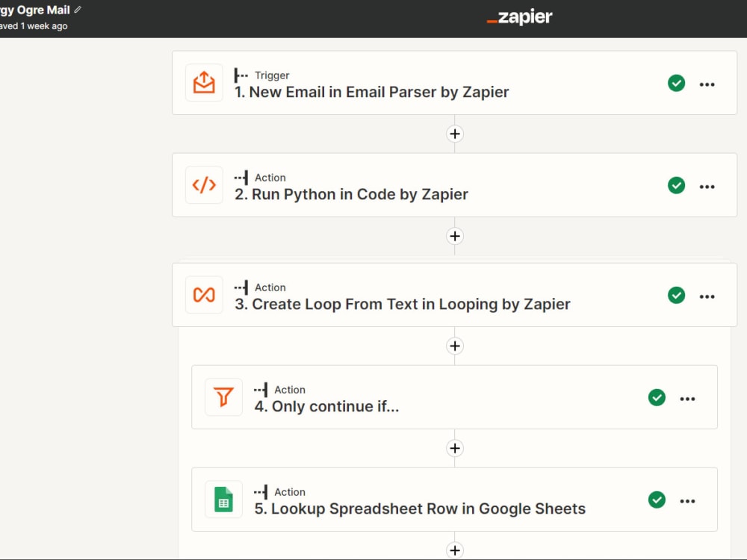Click the Looping by Zapier loop icon
This screenshot has width=747, height=560.
pos(204,295)
